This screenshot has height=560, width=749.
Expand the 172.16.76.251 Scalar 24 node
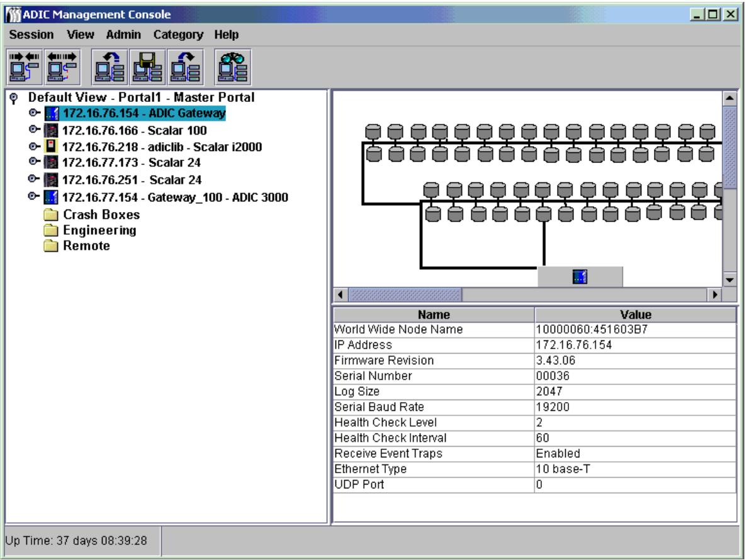click(x=34, y=179)
